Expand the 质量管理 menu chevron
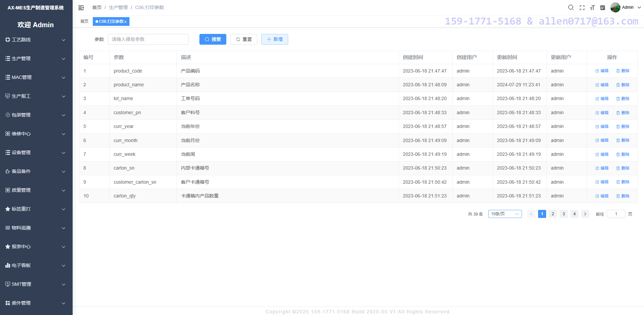644x315 pixels. click(x=64, y=190)
